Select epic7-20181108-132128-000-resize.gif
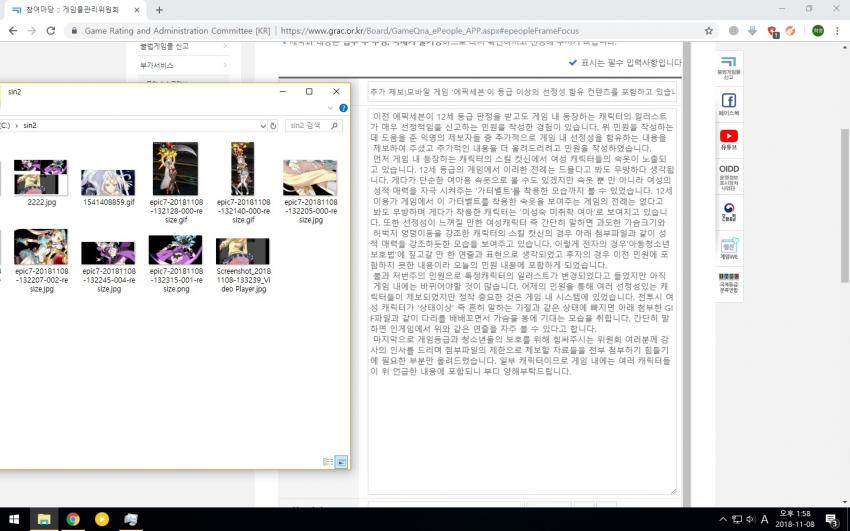The image size is (850, 531). tap(176, 183)
